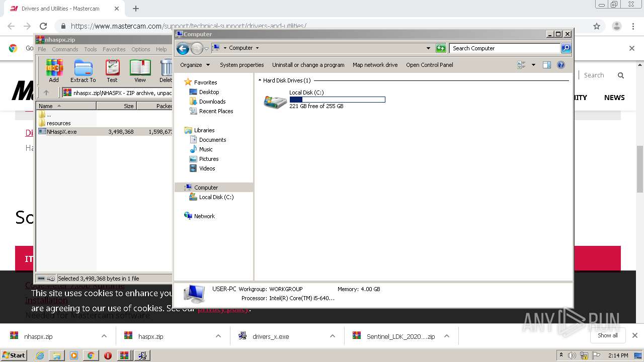The image size is (644, 362).
Task: Open Windows Media Player taskbar icon
Action: pos(74,355)
